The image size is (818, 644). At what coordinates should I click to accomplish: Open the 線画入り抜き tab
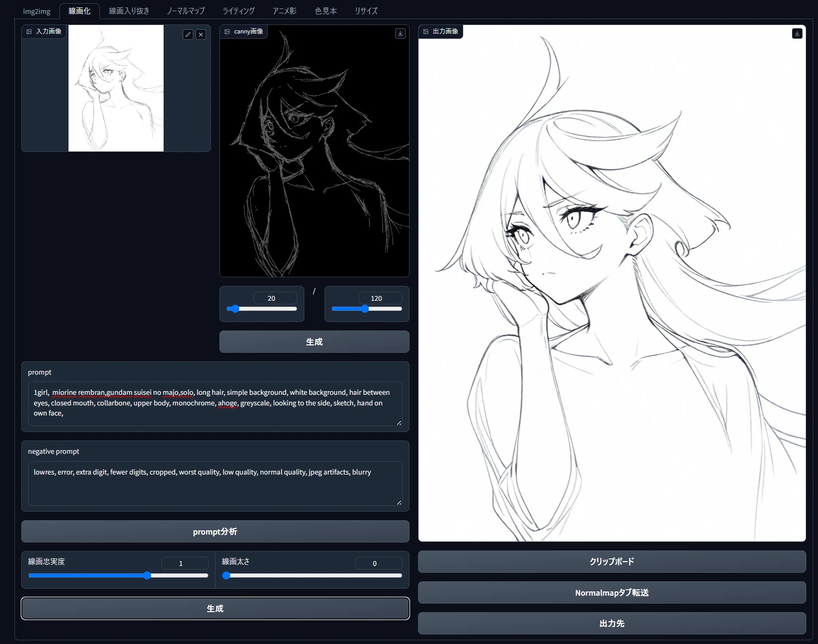click(x=129, y=11)
